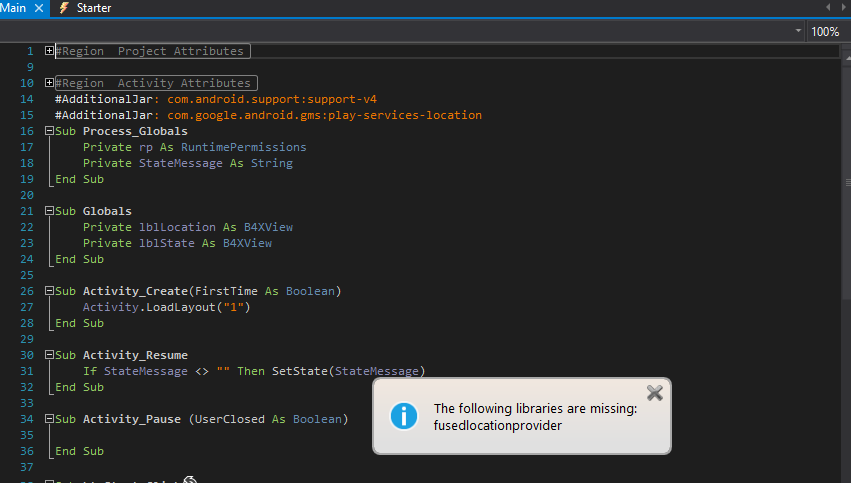Select the Main module tab
851x483 pixels.
[14, 8]
